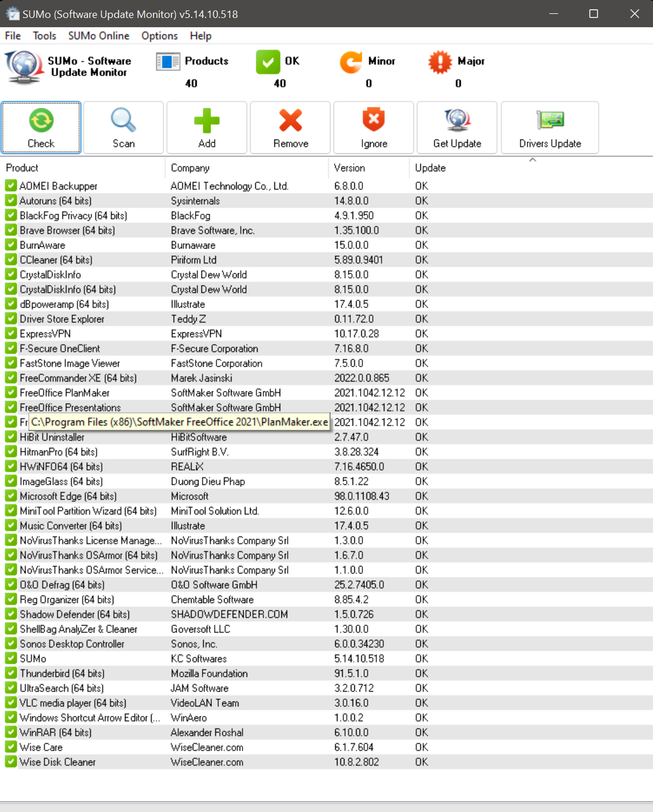
Task: Select the Driver Store Explorer product
Action: (62, 319)
